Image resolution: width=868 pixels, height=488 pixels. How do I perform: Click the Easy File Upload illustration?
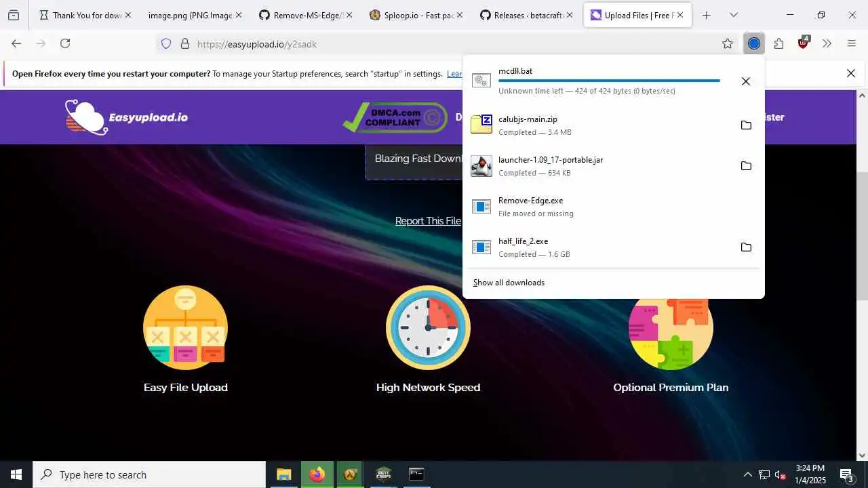point(185,327)
